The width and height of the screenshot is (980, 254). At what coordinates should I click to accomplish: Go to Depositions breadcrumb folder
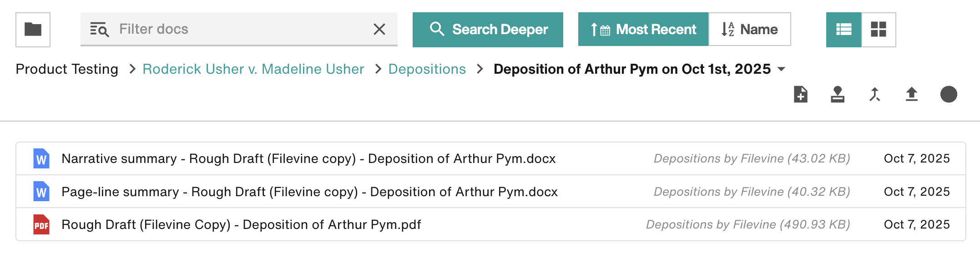(x=427, y=69)
